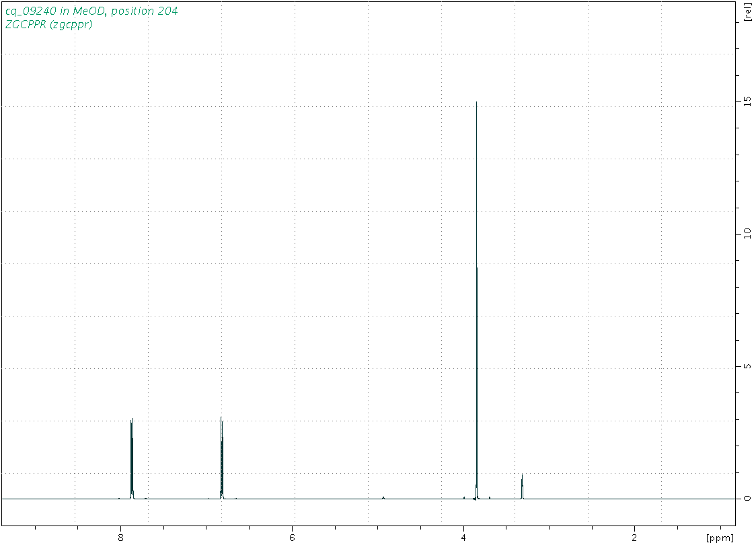
Task: Click the '15' tick label on intensity axis
Action: coord(747,101)
